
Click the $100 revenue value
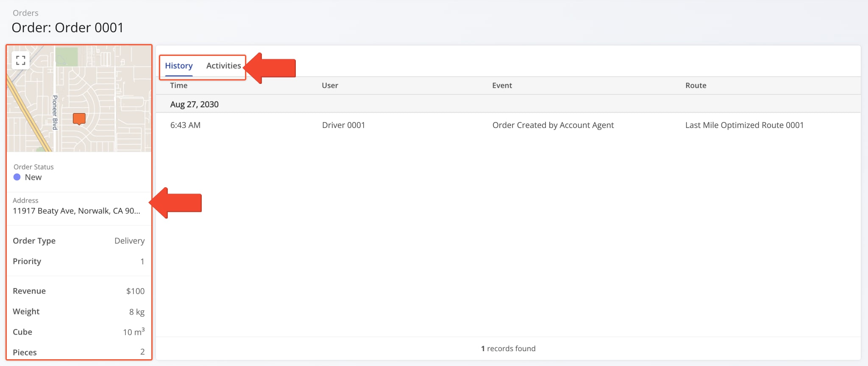pyautogui.click(x=135, y=291)
